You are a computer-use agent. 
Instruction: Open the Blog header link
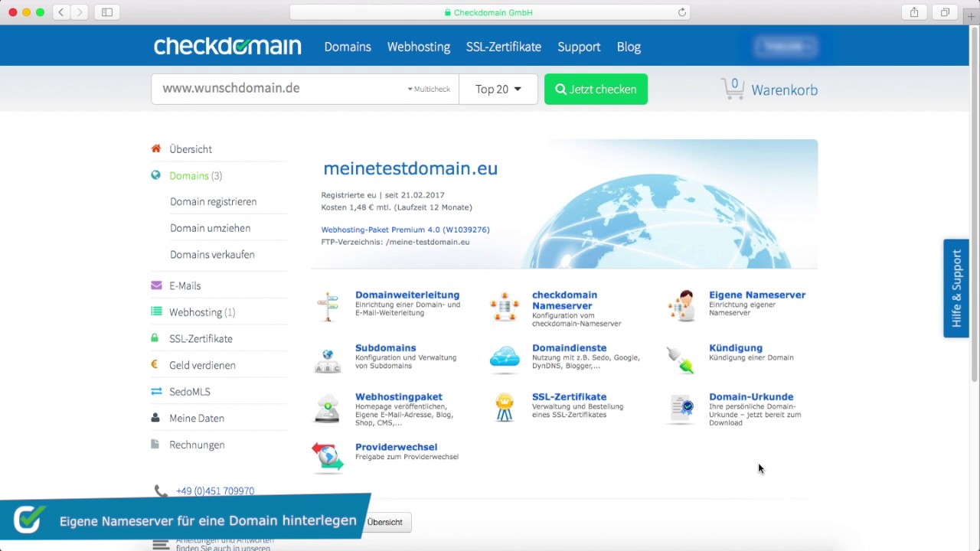click(629, 47)
